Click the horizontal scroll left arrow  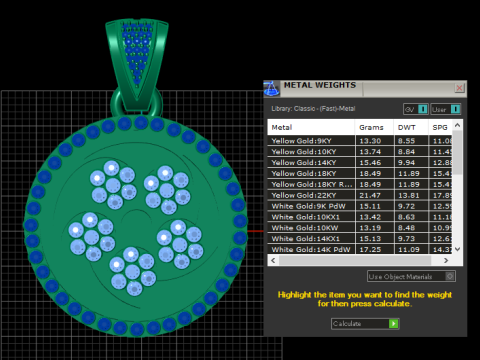(x=273, y=260)
